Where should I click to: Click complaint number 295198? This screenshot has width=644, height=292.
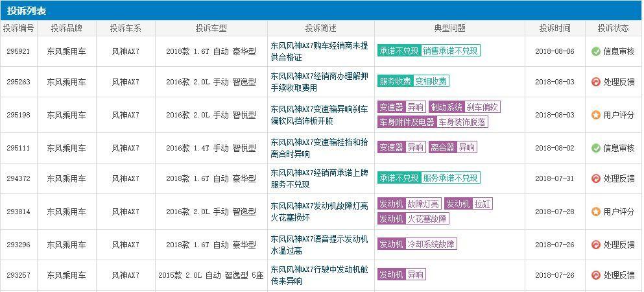[x=18, y=115]
